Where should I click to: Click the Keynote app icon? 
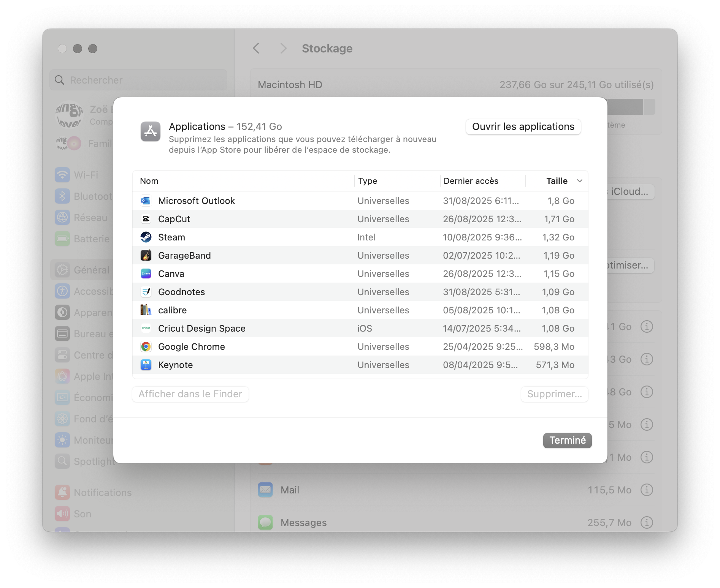pyautogui.click(x=146, y=365)
